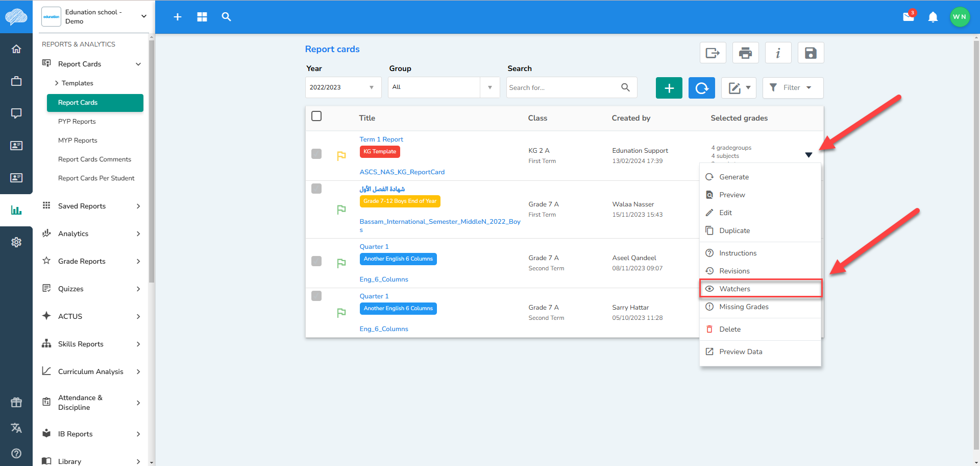This screenshot has height=466, width=980.
Task: Select Delete from the actions menu
Action: [760, 329]
